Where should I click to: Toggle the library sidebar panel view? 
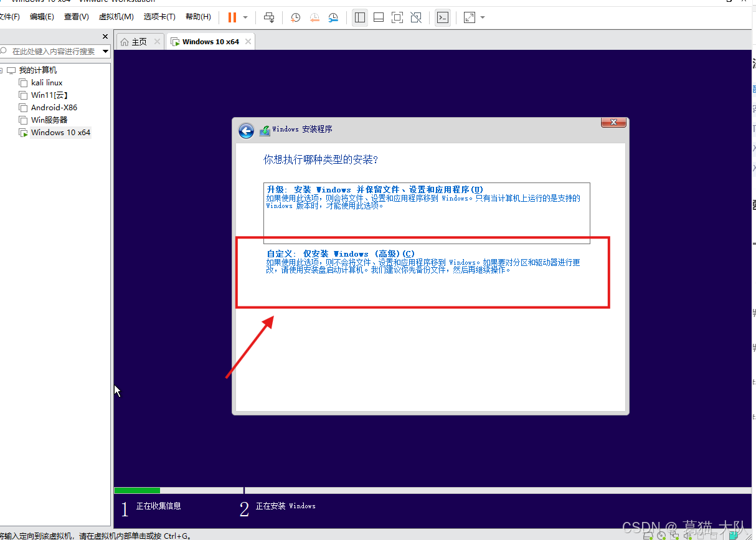[360, 17]
